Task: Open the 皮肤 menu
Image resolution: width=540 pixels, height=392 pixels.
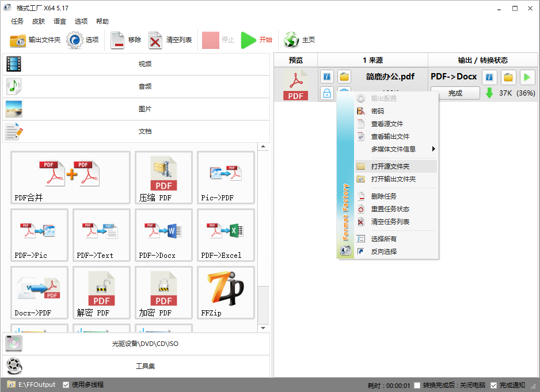Action: pos(39,21)
